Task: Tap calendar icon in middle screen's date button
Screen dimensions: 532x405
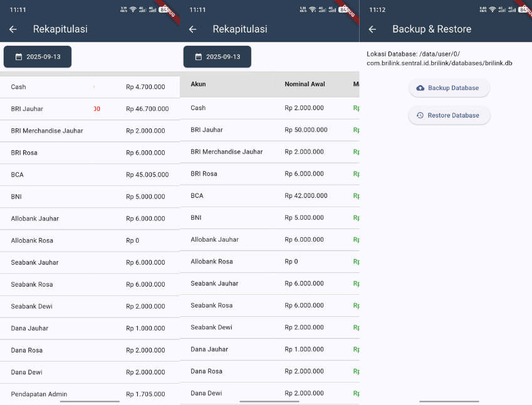Action: click(x=199, y=57)
